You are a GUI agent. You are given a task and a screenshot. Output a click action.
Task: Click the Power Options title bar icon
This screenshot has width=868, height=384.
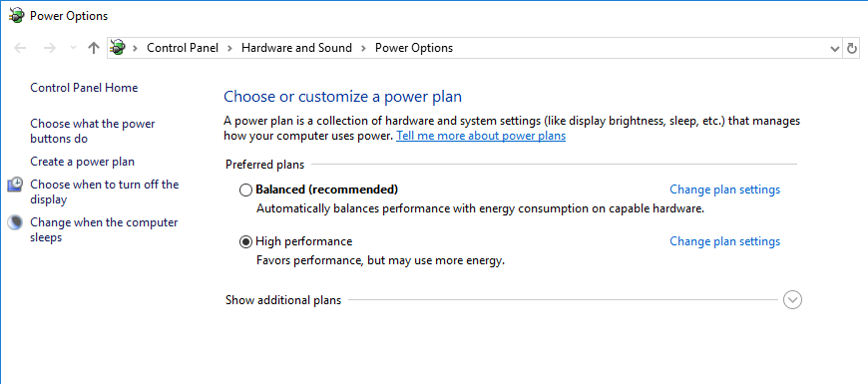(17, 16)
